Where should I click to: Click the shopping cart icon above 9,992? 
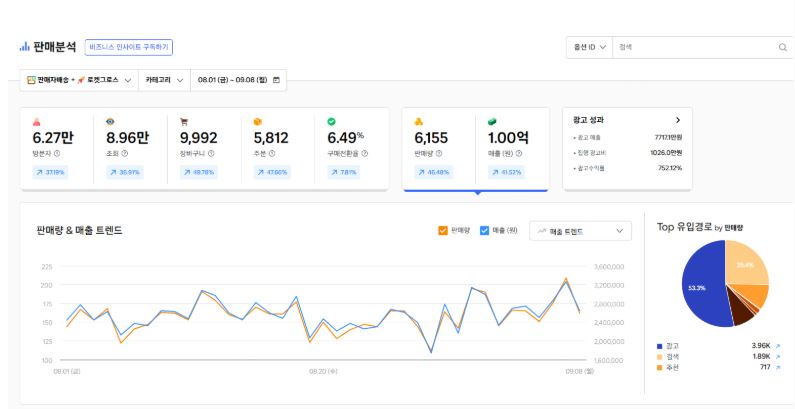pyautogui.click(x=184, y=122)
